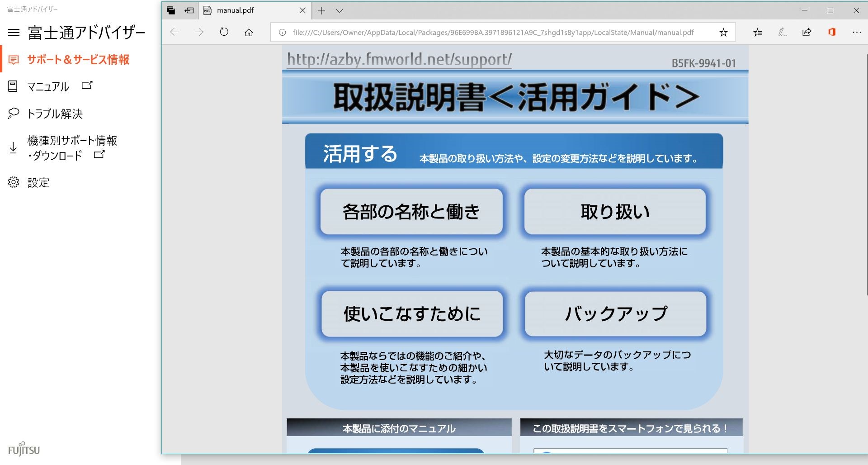868x465 pixels.
Task: Click the 設定 gear icon
Action: [x=14, y=182]
